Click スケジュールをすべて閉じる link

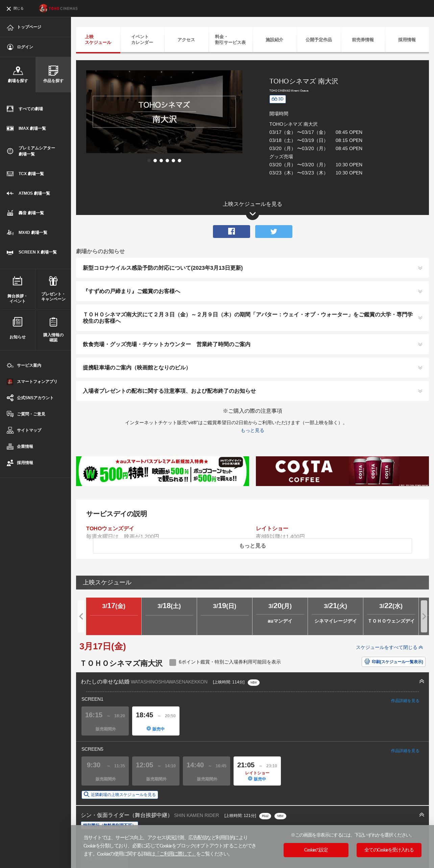[389, 647]
